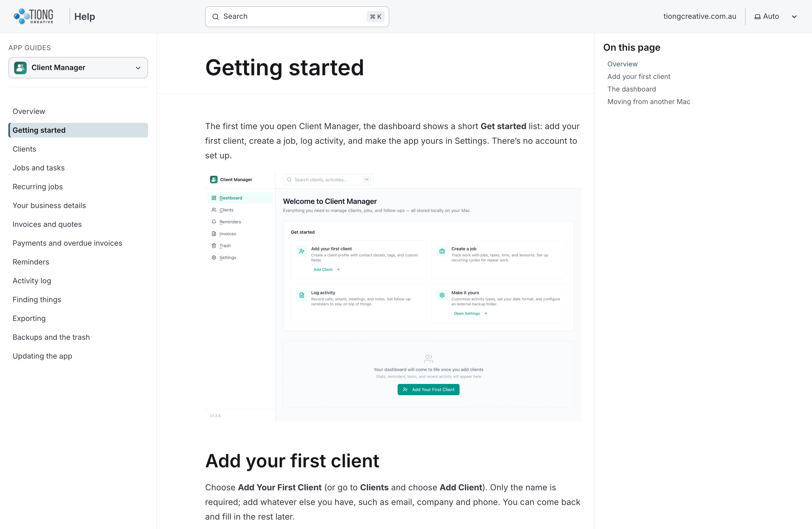Click the Add your first client person icon
The width and height of the screenshot is (812, 529).
point(302,251)
